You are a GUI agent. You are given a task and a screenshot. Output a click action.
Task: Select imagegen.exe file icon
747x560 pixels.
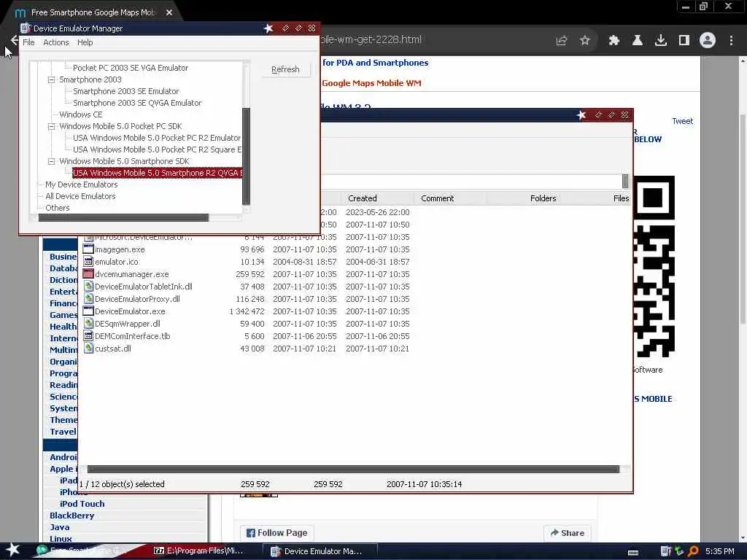tap(88, 249)
